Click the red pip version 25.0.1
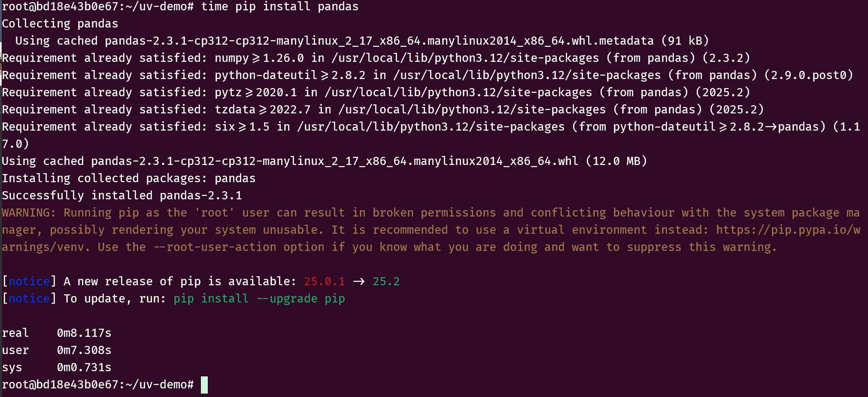 tap(324, 281)
